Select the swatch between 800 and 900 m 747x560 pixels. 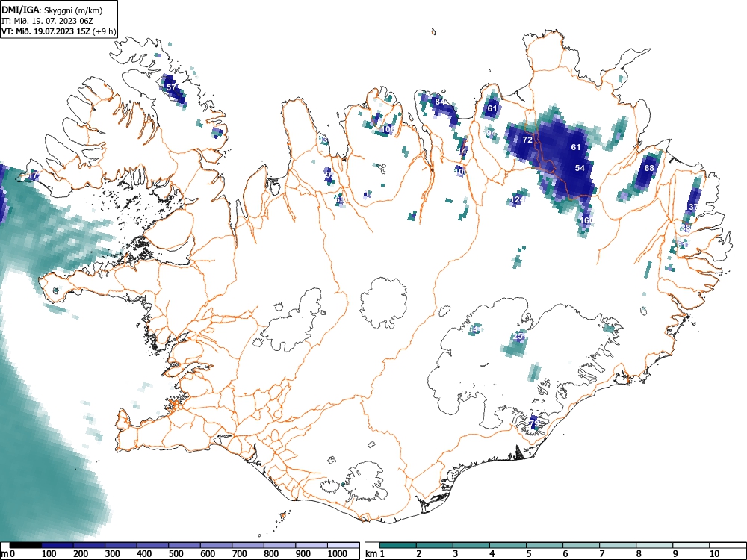279,545
